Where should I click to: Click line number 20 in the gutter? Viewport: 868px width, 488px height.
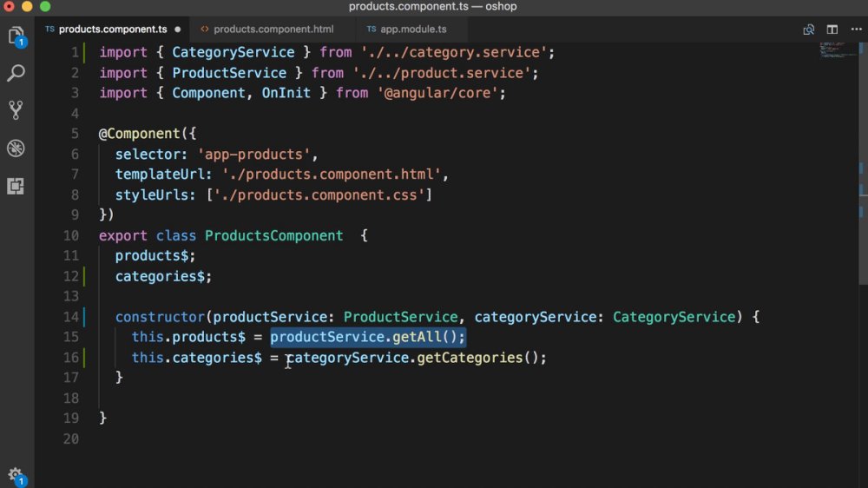pyautogui.click(x=71, y=439)
